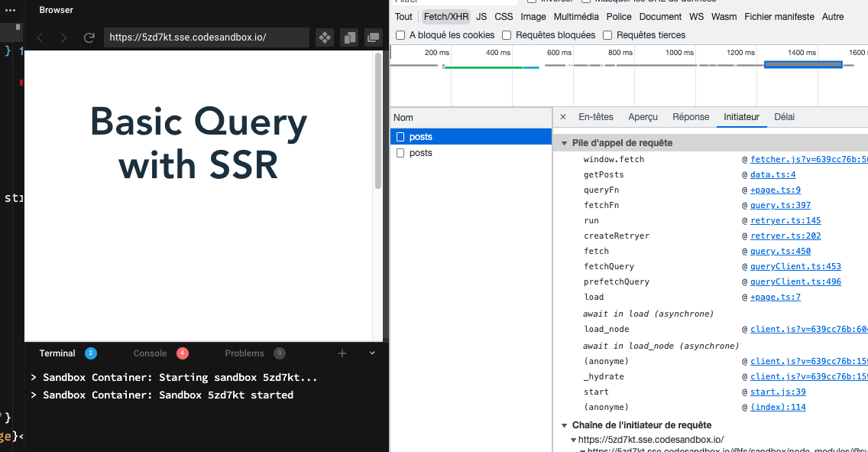
Task: Switch to the Console tab
Action: 150,353
